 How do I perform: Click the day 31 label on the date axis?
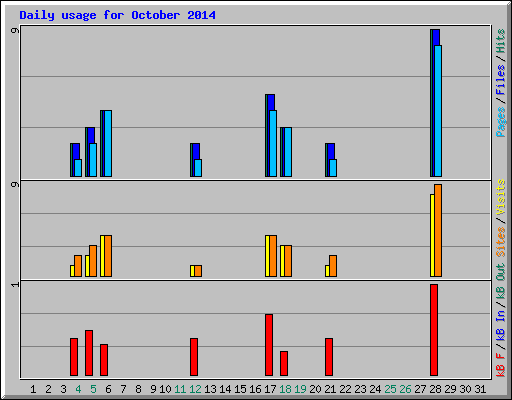coord(480,389)
